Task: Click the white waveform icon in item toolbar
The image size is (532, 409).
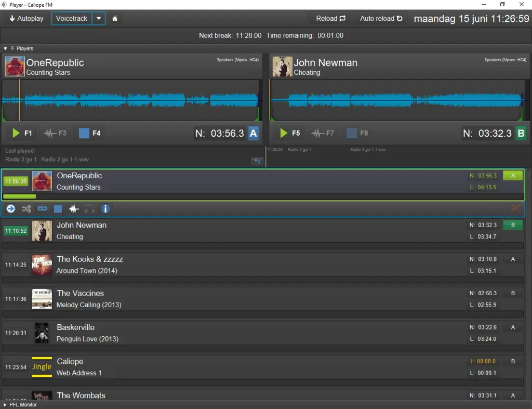Action: [x=74, y=209]
